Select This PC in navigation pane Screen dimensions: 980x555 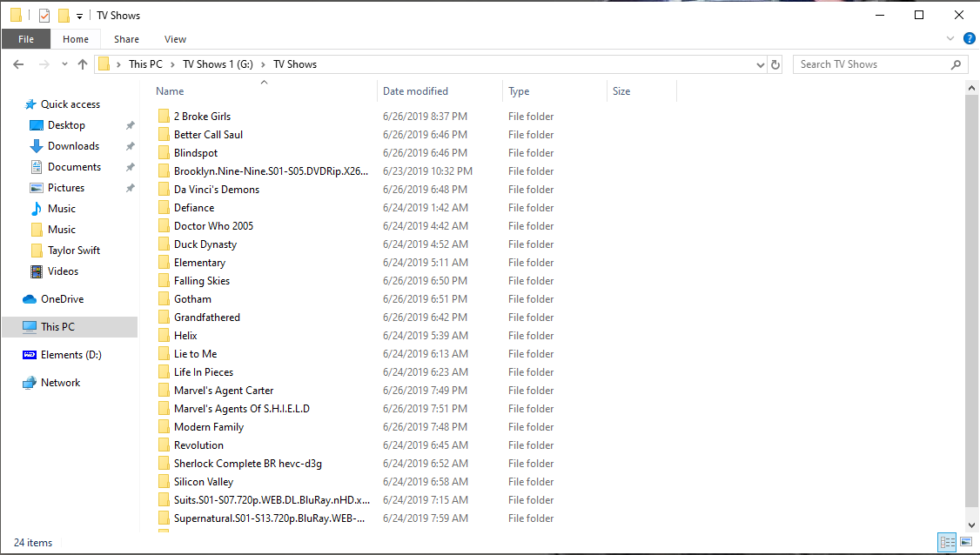pyautogui.click(x=70, y=327)
